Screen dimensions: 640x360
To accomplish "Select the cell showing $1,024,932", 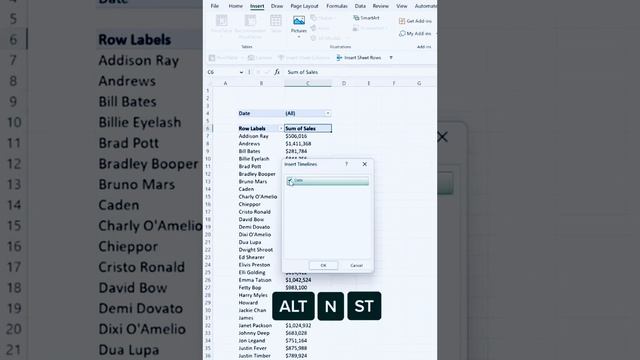I will click(x=308, y=326).
